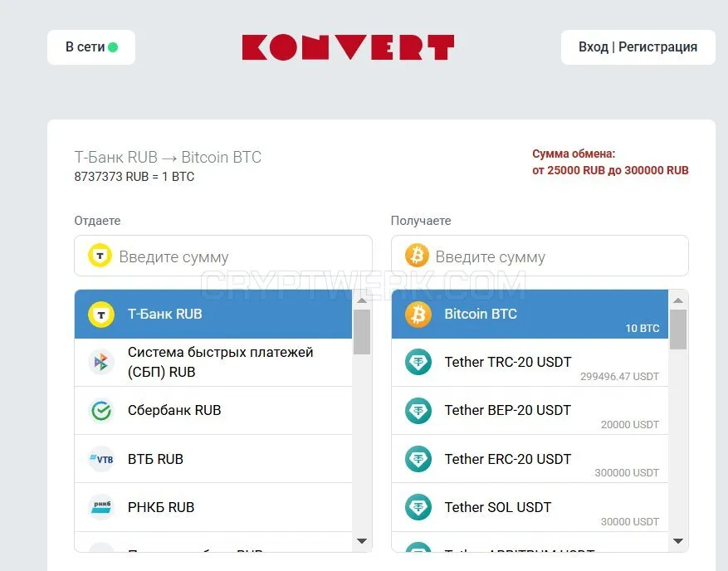Screen dimensions: 728x571
Task: Click the 300000 USDT reserve value
Action: [x=627, y=473]
